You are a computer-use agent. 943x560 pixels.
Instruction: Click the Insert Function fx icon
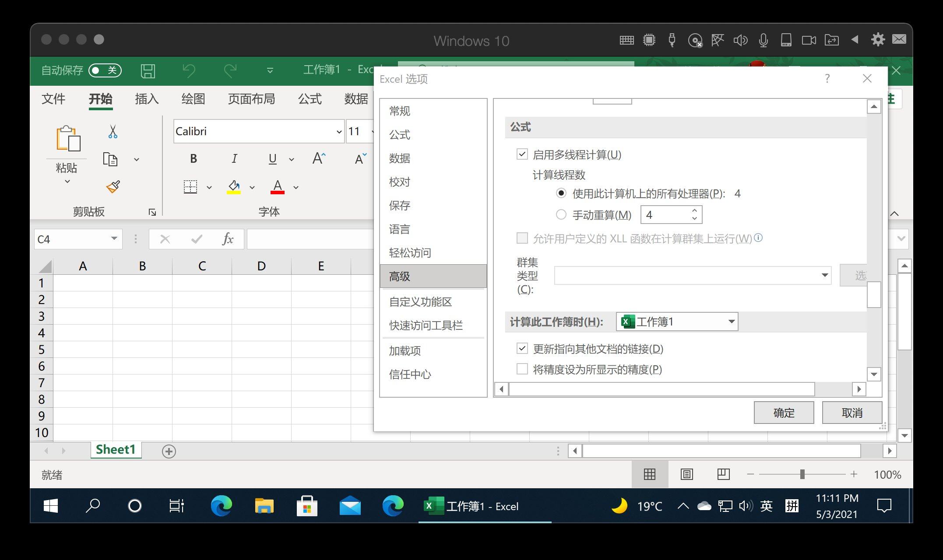(x=228, y=239)
